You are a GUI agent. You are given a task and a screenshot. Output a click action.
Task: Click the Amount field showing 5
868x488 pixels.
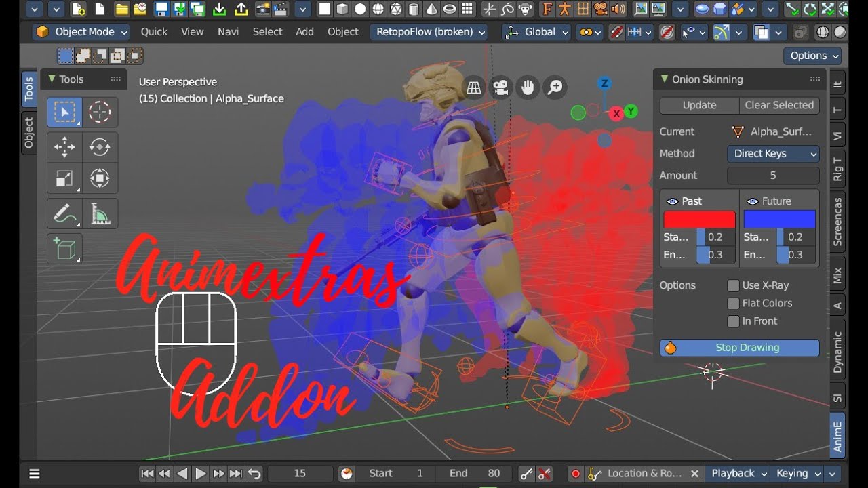pos(773,176)
